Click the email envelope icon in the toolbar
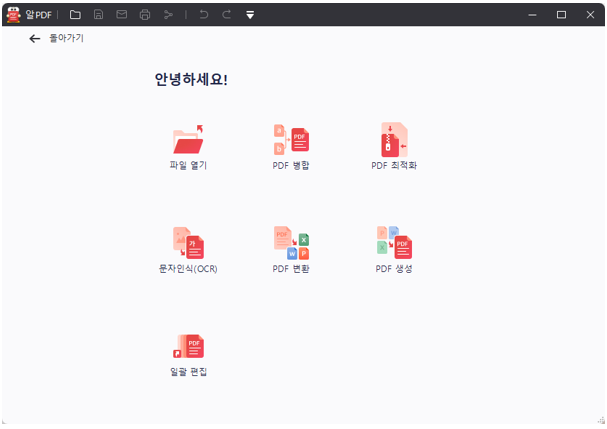The width and height of the screenshot is (607, 429). (122, 15)
